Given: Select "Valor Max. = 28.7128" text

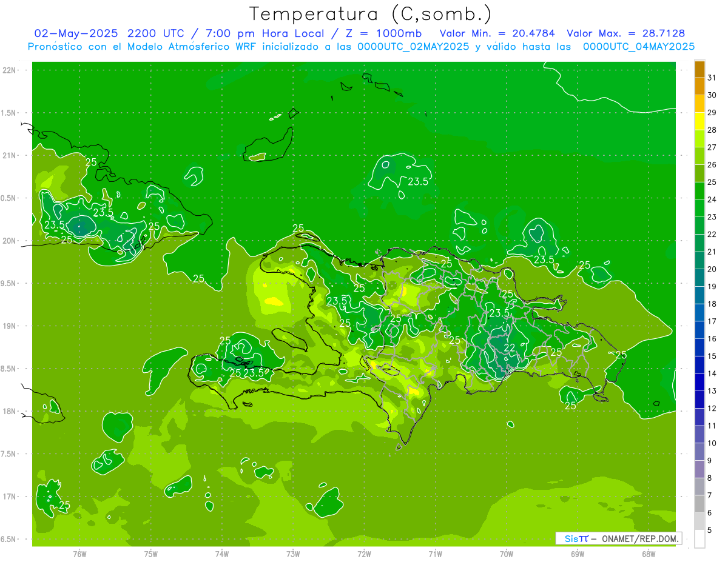Looking at the screenshot, I should tap(625, 33).
